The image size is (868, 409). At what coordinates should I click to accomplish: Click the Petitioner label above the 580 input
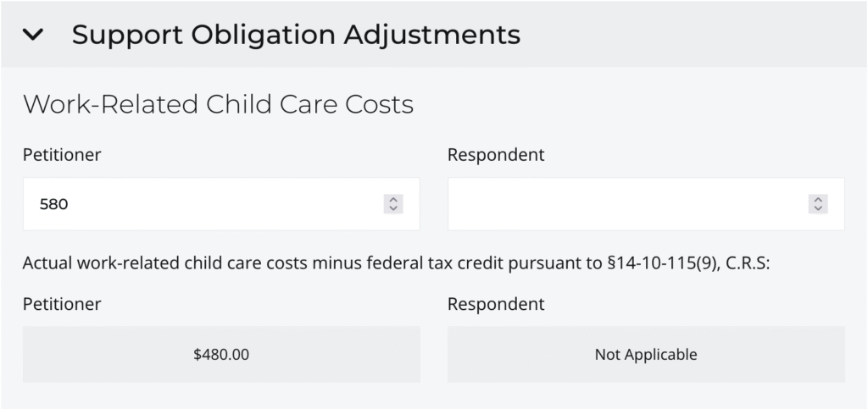(63, 155)
